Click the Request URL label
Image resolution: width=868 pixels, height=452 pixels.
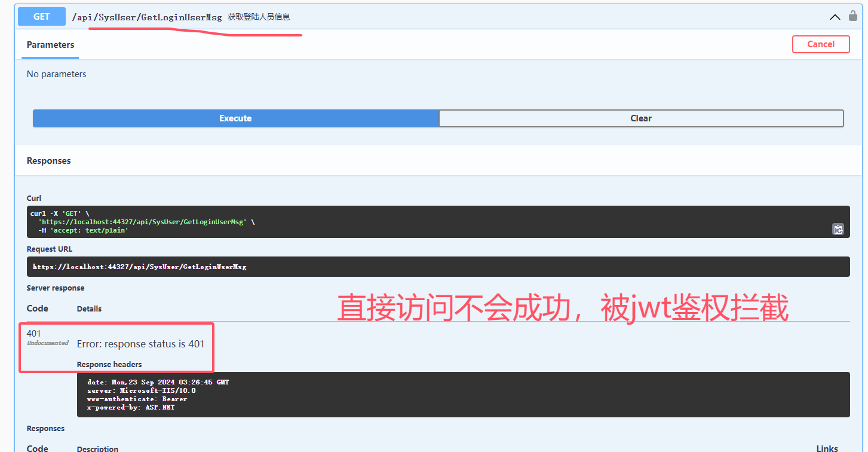tap(50, 249)
